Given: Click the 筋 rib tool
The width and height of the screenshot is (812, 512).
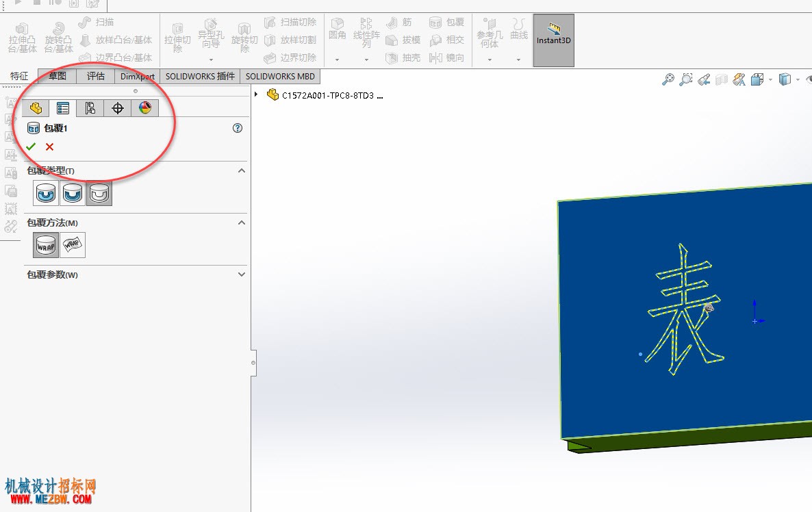Looking at the screenshot, I should pyautogui.click(x=399, y=23).
